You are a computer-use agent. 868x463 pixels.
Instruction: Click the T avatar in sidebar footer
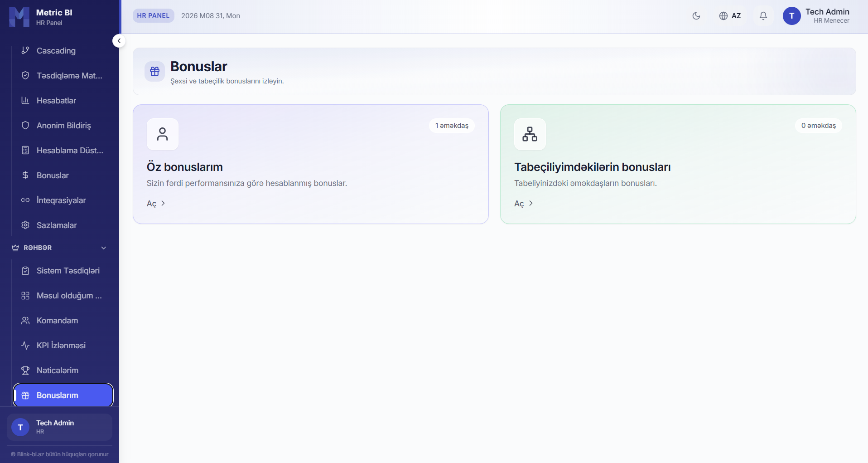click(20, 427)
